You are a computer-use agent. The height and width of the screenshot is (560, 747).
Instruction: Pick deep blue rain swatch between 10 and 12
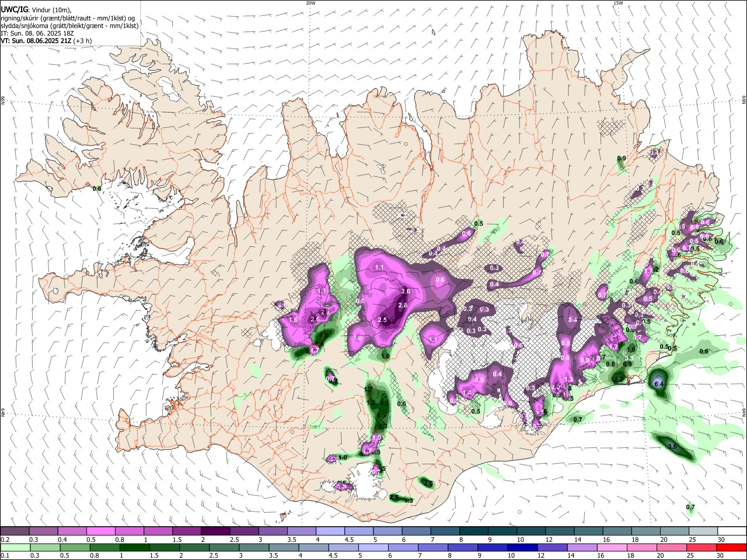click(x=523, y=547)
